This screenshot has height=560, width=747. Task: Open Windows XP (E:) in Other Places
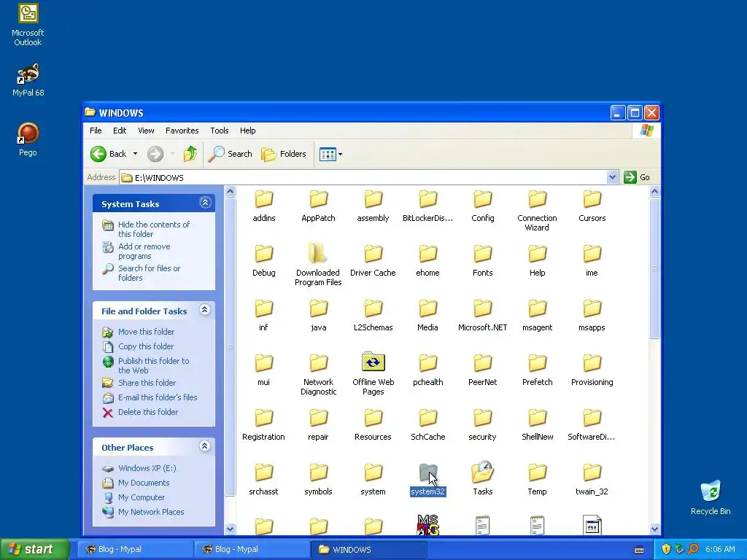(147, 468)
